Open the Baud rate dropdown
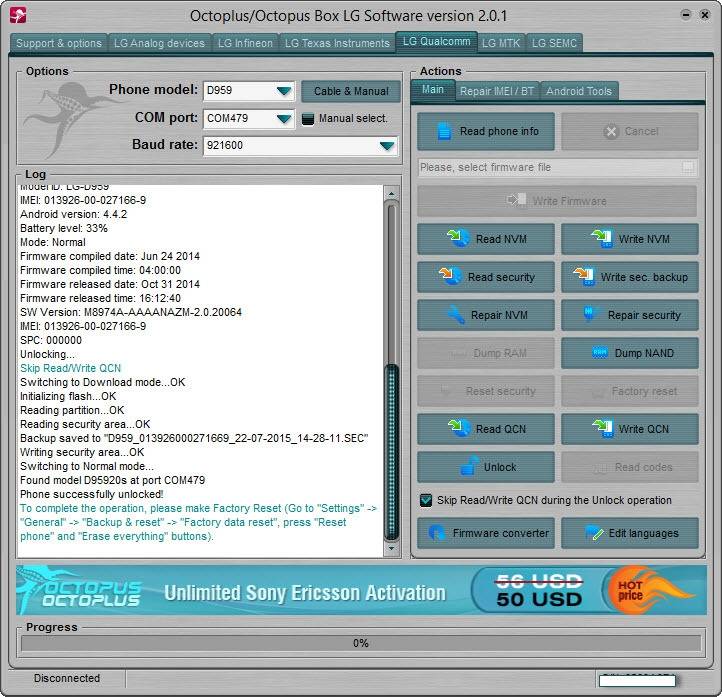722x697 pixels. [387, 146]
